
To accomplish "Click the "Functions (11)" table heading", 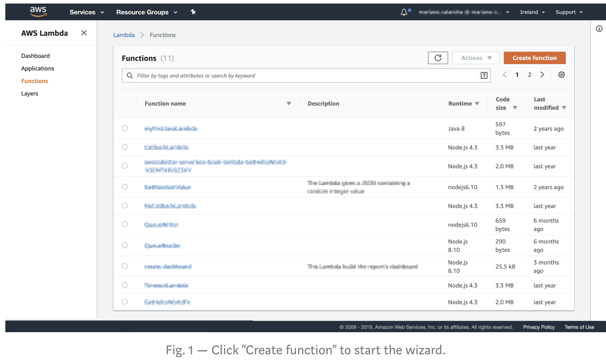I will pyautogui.click(x=148, y=58).
